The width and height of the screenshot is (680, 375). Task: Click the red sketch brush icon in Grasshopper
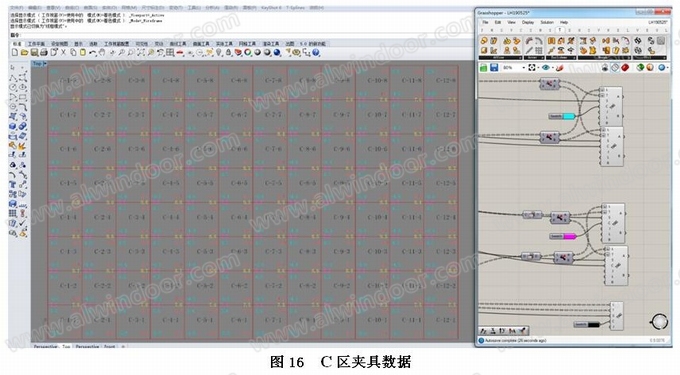559,68
